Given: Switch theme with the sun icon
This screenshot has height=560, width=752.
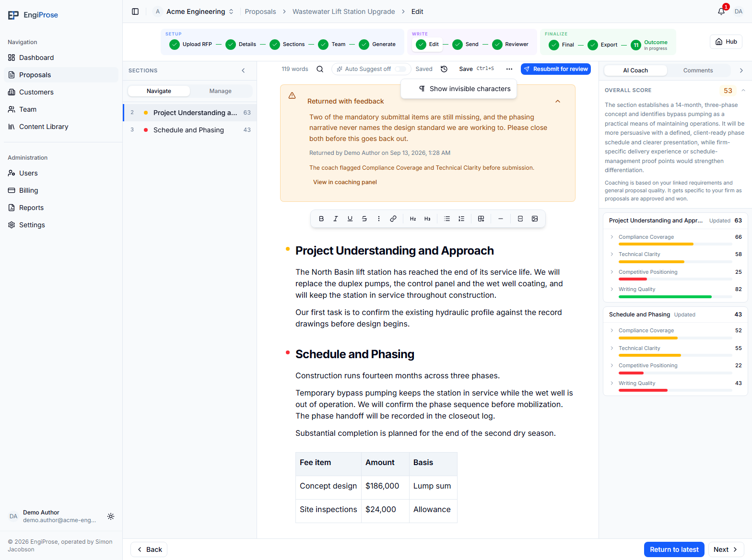Looking at the screenshot, I should click(x=111, y=516).
